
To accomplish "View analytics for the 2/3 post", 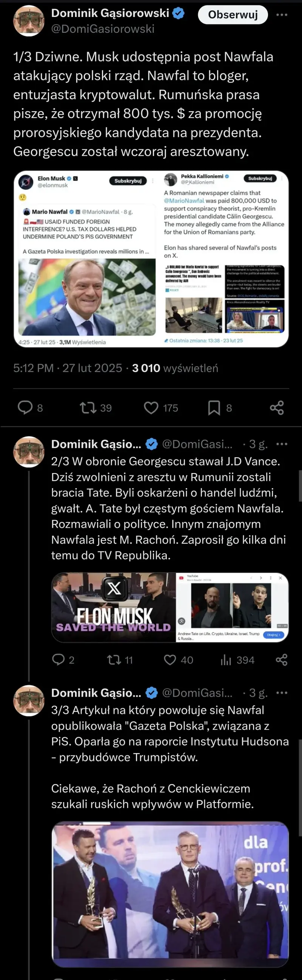I will (x=226, y=660).
